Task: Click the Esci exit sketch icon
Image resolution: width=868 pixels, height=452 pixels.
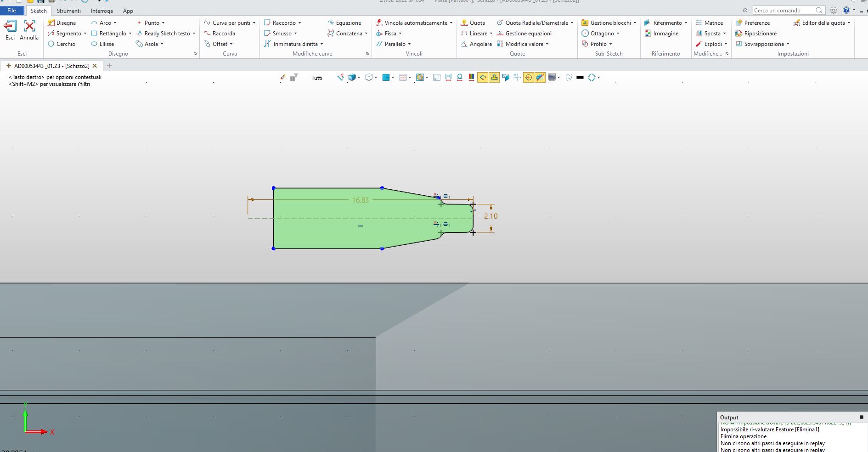Action: [x=10, y=26]
